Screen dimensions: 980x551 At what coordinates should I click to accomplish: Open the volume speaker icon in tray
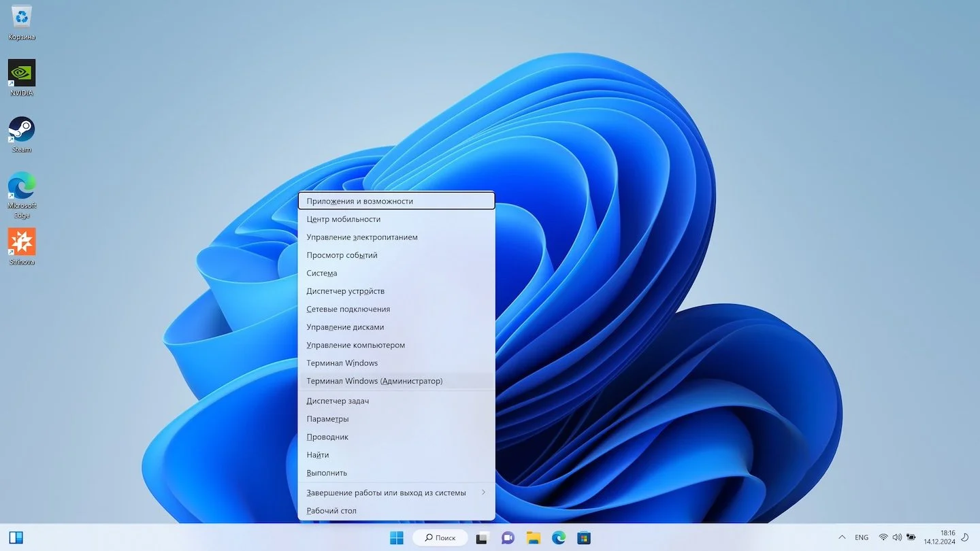point(897,537)
